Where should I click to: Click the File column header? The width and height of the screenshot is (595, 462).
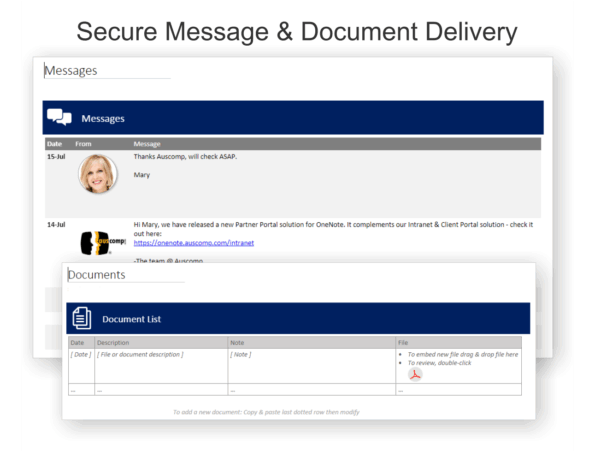click(x=403, y=343)
